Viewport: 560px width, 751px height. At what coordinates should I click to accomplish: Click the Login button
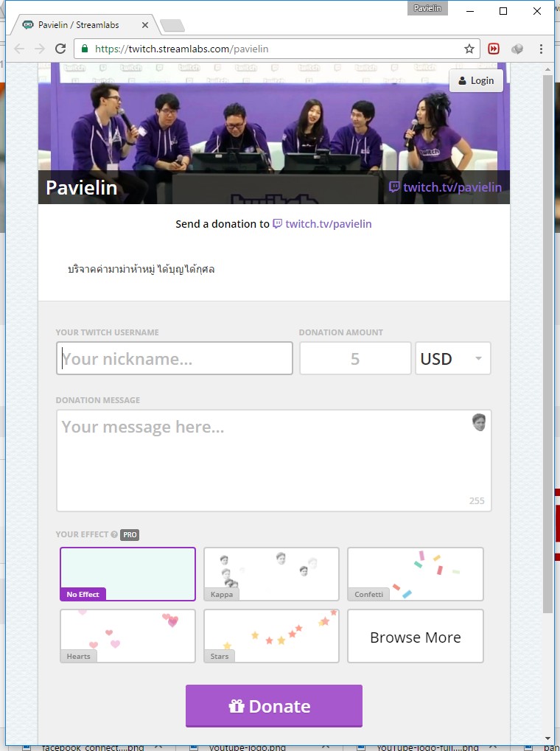pyautogui.click(x=476, y=80)
